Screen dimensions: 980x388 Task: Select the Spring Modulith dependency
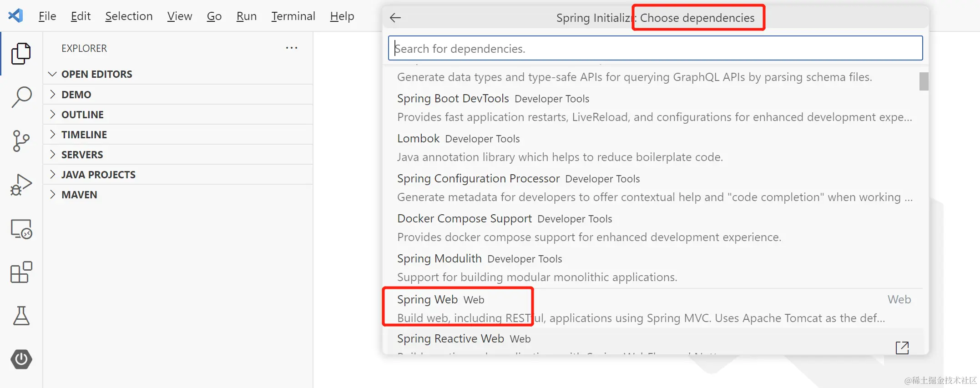coord(655,268)
